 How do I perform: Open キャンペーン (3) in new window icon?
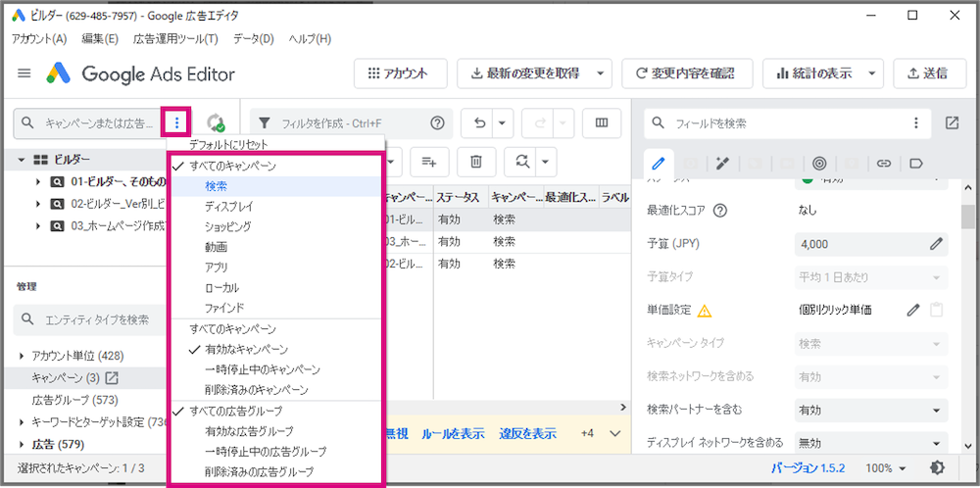112,377
